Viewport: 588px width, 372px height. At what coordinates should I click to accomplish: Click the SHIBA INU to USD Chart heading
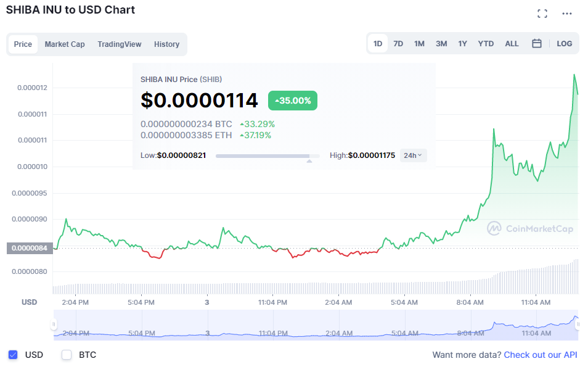tap(70, 10)
